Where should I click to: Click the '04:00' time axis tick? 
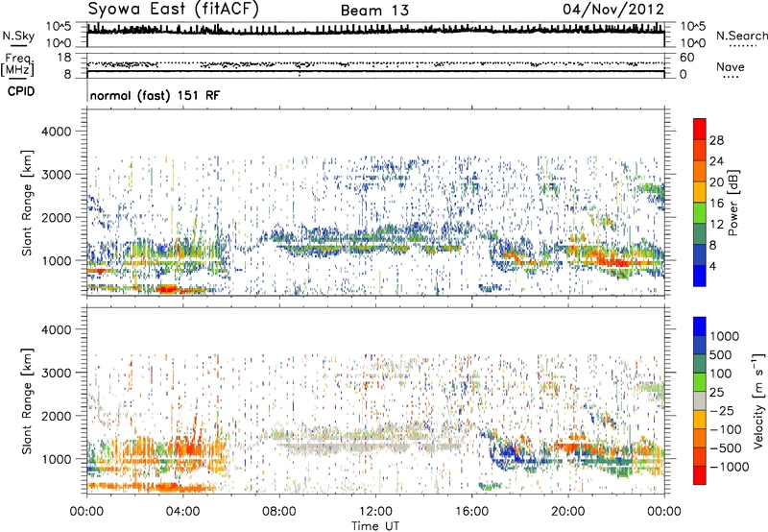(x=182, y=512)
